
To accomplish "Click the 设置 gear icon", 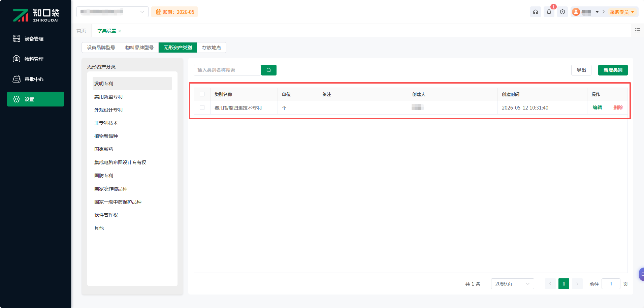I will click(17, 99).
